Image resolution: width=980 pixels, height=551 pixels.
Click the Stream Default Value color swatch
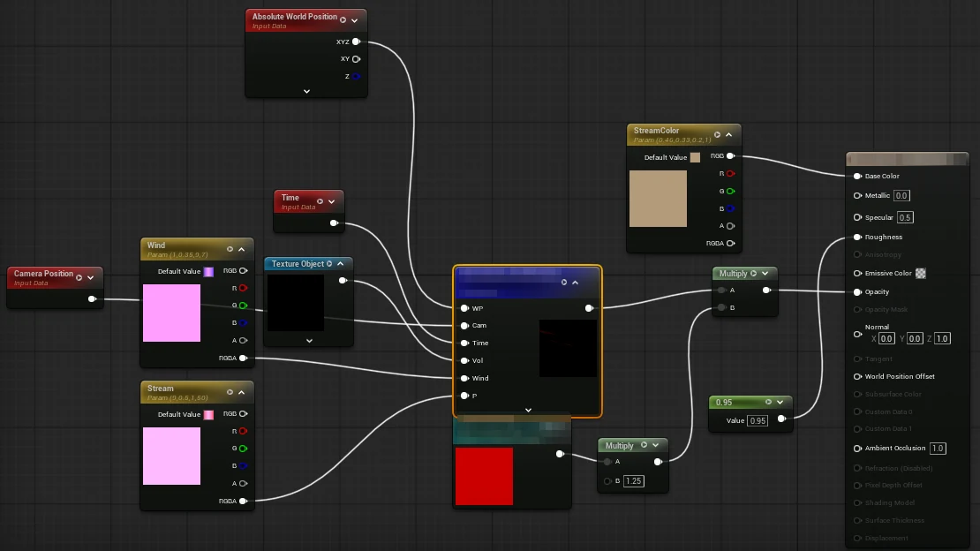point(208,415)
